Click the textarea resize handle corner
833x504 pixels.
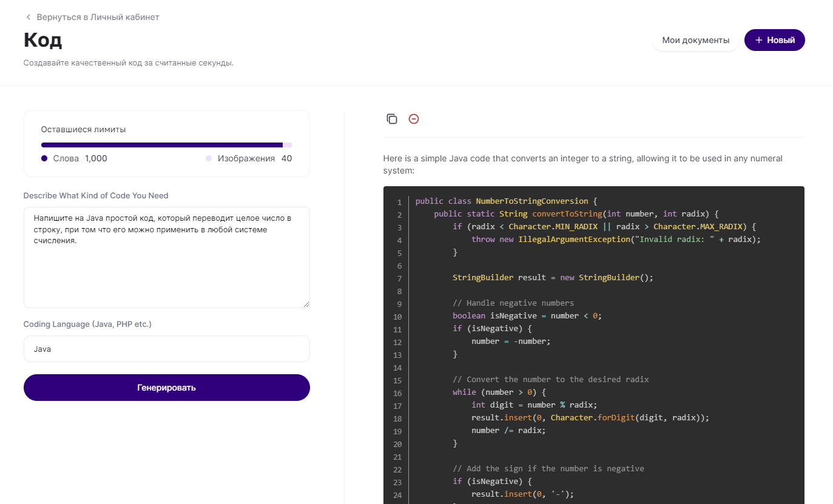306,304
